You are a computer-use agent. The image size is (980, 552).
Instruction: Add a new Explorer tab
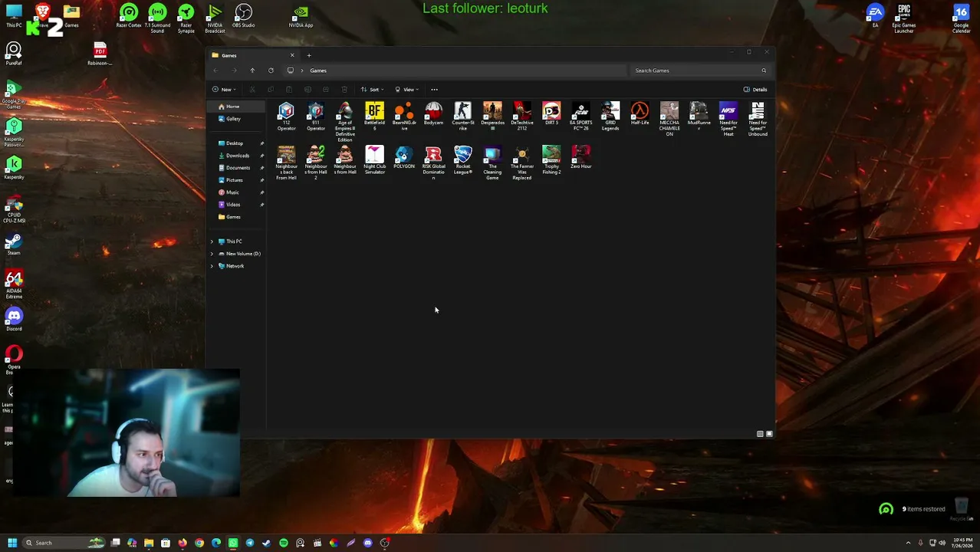(x=309, y=55)
